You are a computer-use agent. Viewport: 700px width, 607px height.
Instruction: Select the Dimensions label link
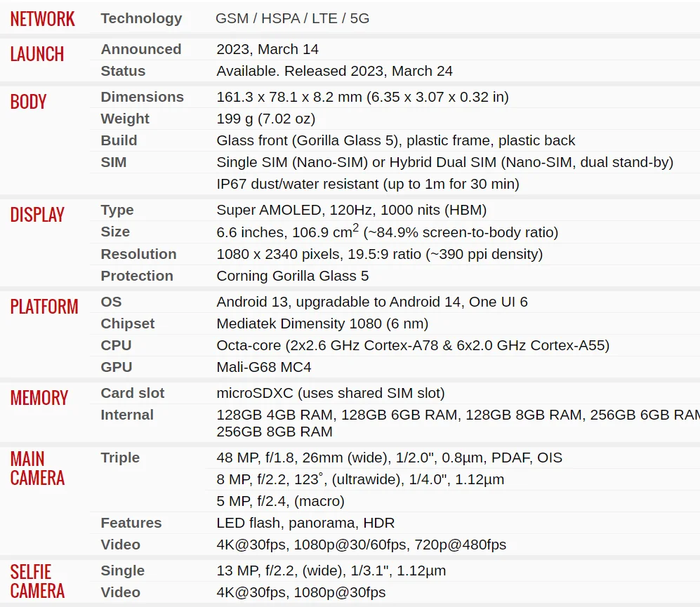[142, 97]
